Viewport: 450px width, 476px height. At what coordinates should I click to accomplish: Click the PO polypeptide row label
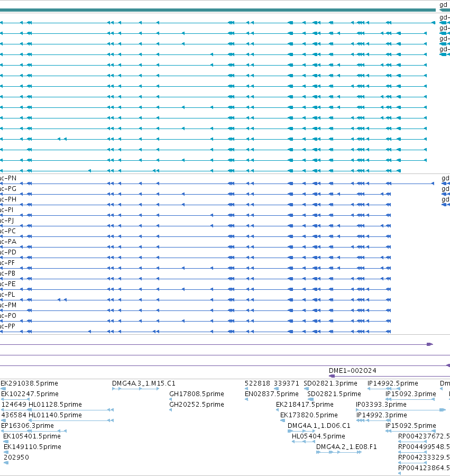pos(8,316)
